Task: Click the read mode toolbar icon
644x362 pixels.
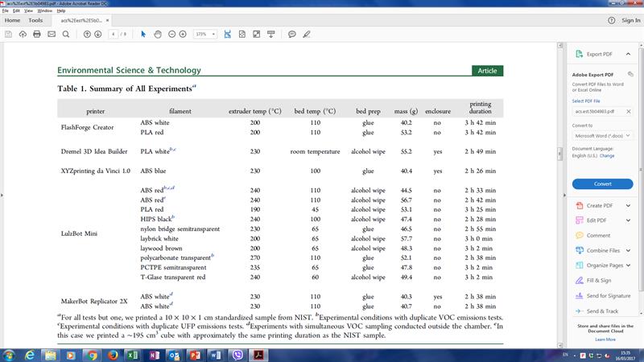Action: (271, 35)
